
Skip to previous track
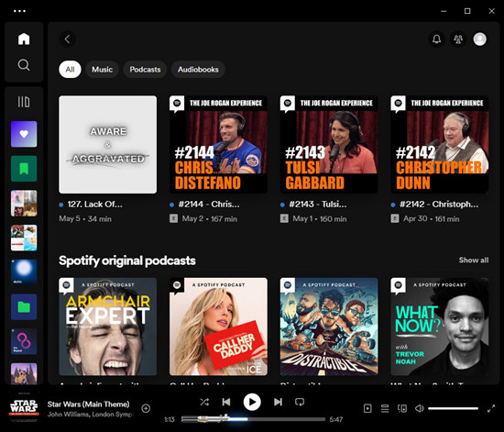[226, 402]
